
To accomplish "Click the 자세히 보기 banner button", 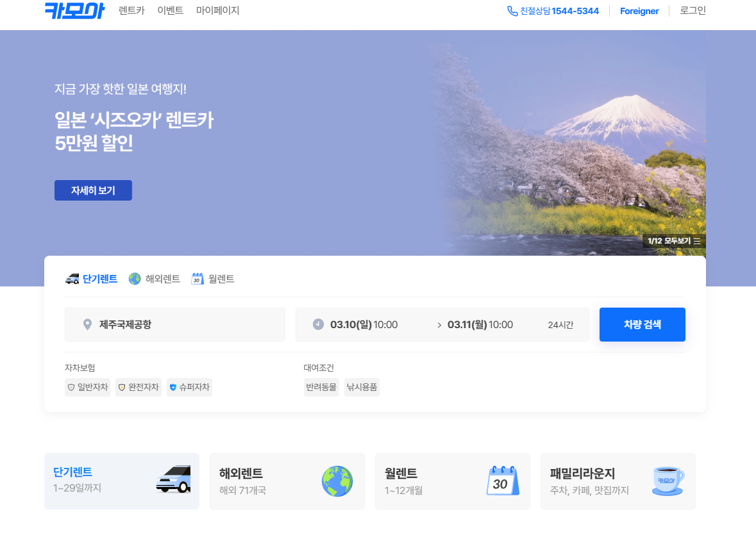I will 93,190.
